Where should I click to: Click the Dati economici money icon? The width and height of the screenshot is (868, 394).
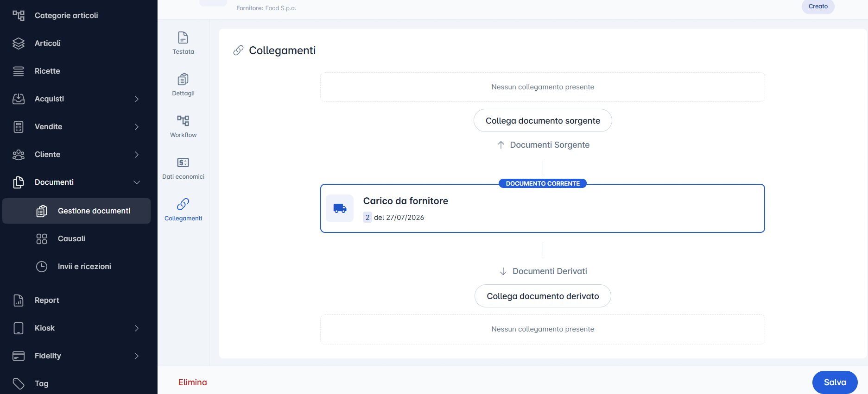(183, 163)
